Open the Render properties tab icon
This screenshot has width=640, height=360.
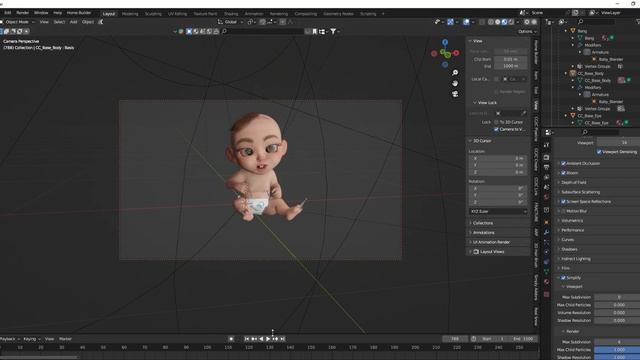pyautogui.click(x=547, y=157)
